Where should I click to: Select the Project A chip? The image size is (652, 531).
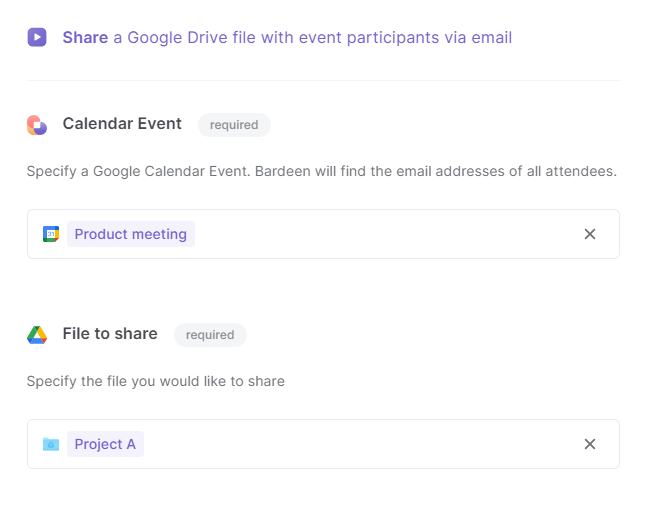pyautogui.click(x=105, y=444)
